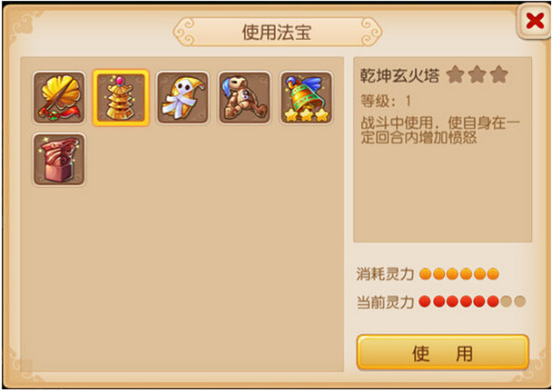Choose the white ghost talisman treasure
Image resolution: width=552 pixels, height=392 pixels.
(x=182, y=98)
